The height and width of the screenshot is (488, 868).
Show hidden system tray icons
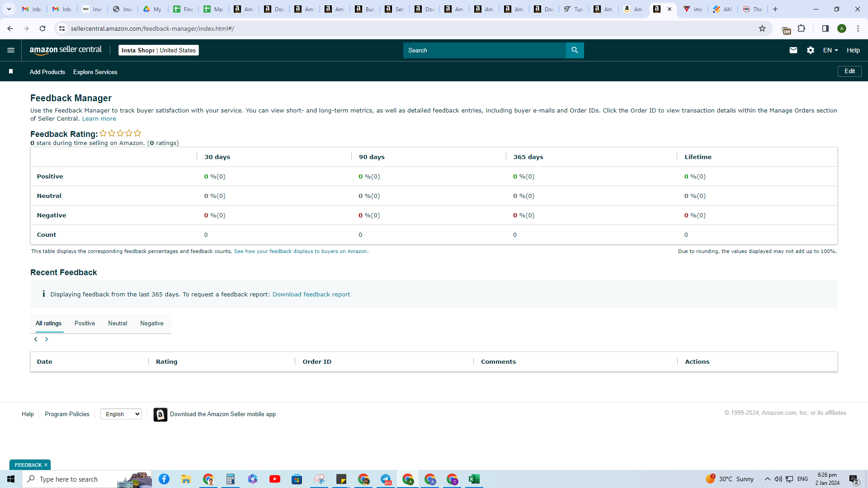(x=767, y=479)
